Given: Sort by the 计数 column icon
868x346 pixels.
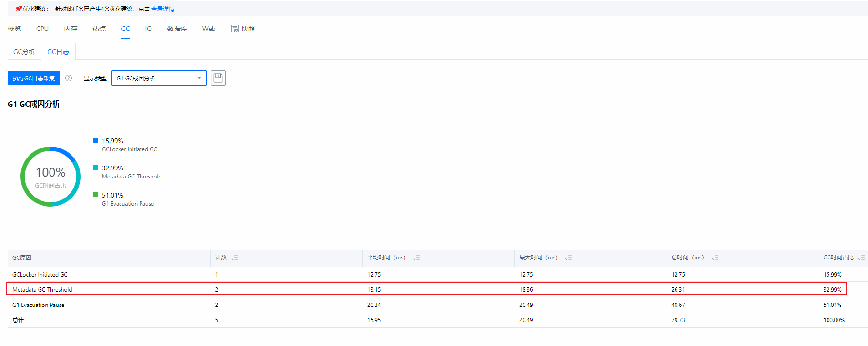Looking at the screenshot, I should click(x=234, y=257).
